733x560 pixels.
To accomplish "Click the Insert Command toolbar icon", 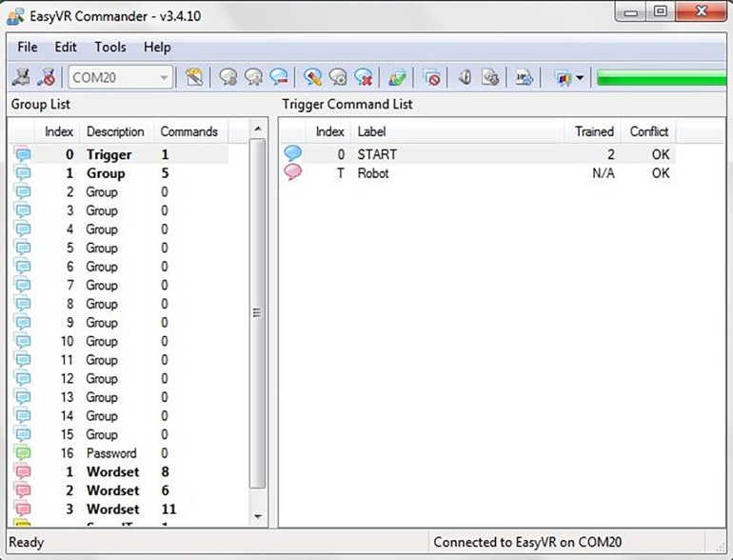I will [x=254, y=77].
